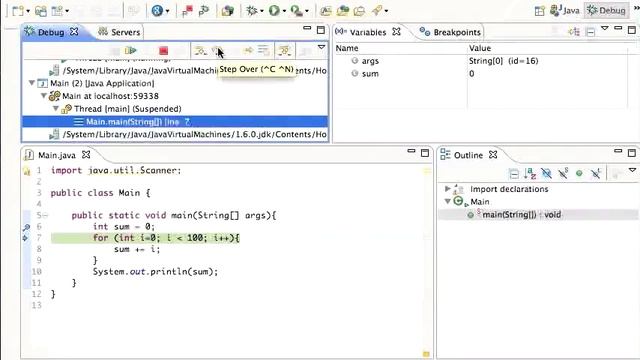Toggle Hide Local Types in Outline
Screen dimensions: 640x360
(x=596, y=174)
